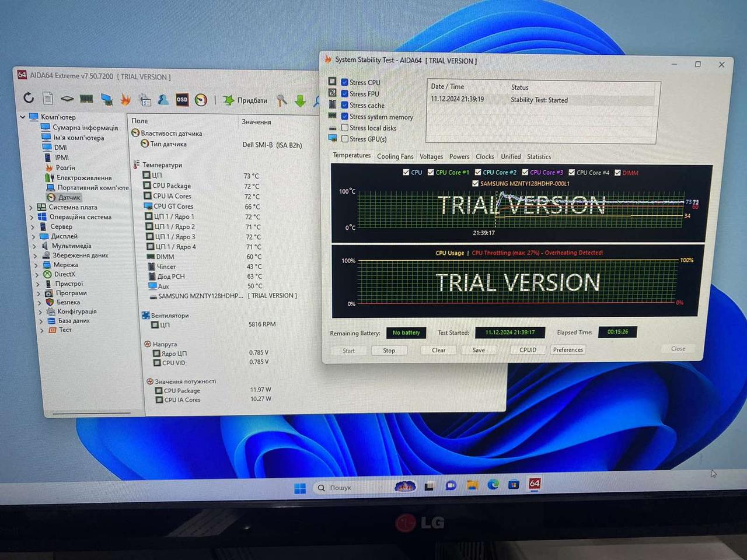Open Microsoft Store from taskbar
The image size is (747, 560).
[x=514, y=484]
